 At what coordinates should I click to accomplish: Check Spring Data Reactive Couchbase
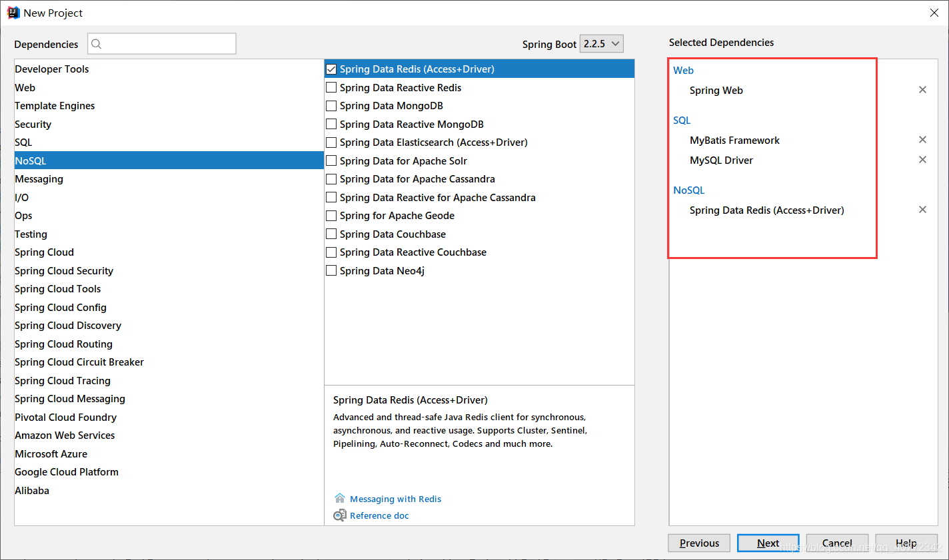point(331,252)
